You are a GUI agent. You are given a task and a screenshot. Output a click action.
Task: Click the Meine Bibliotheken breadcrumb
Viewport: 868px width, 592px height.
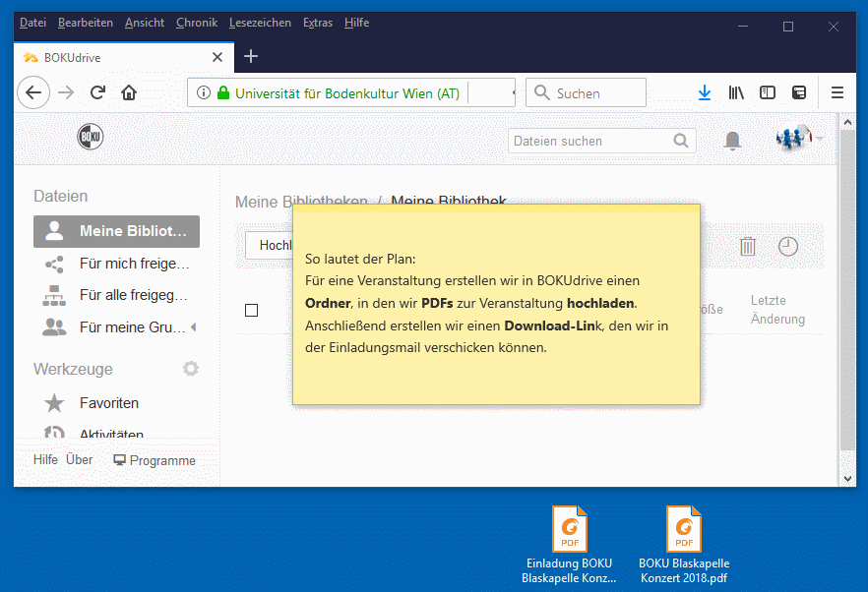pos(301,200)
